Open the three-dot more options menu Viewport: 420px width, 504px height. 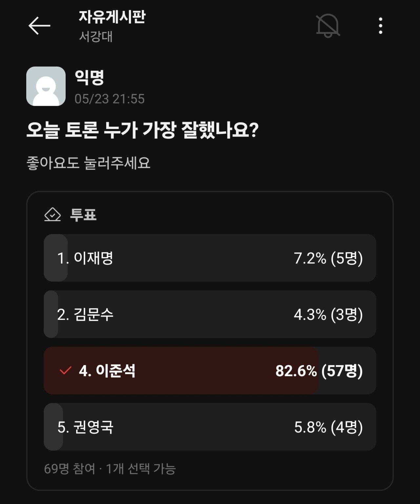tap(380, 26)
